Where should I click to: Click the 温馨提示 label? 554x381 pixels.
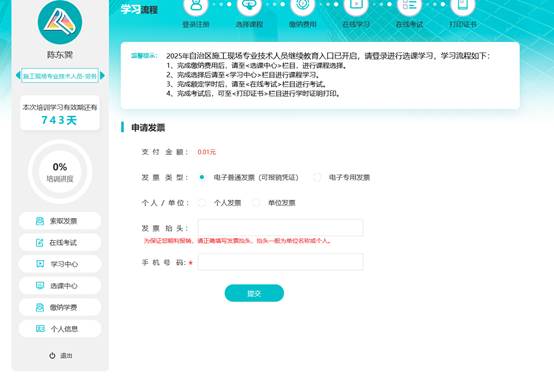click(144, 55)
